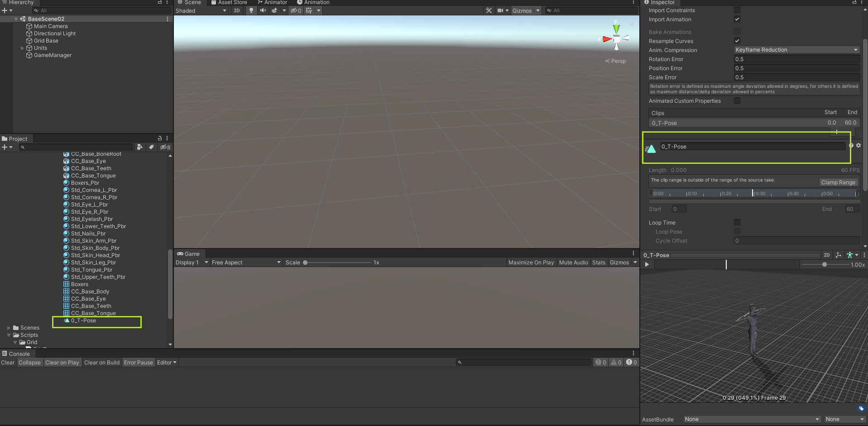
Task: Toggle hidden packages count in Project panel
Action: pyautogui.click(x=165, y=147)
